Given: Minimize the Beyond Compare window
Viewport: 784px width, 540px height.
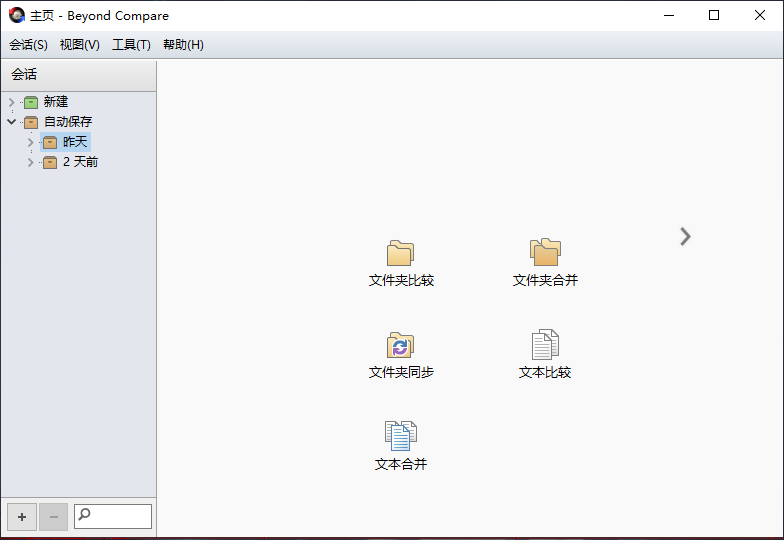Looking at the screenshot, I should point(668,16).
